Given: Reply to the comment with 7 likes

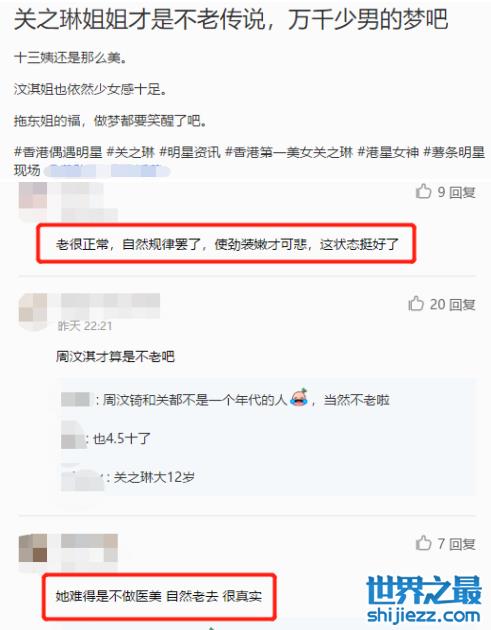Looking at the screenshot, I should [x=462, y=544].
